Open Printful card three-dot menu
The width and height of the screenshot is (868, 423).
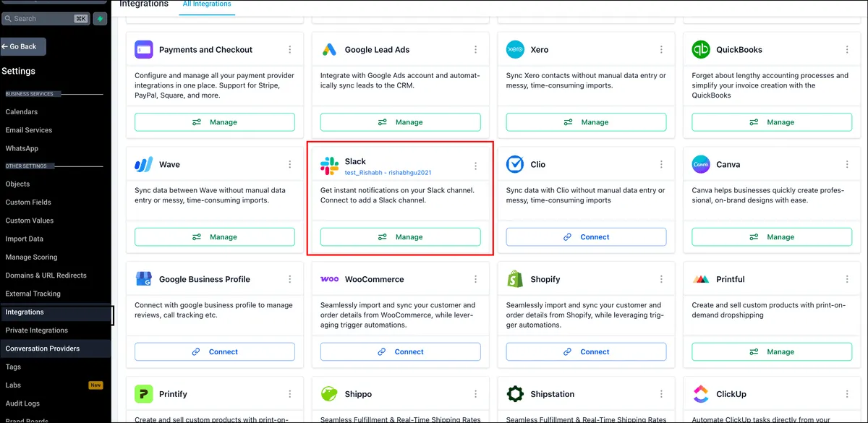pos(847,279)
